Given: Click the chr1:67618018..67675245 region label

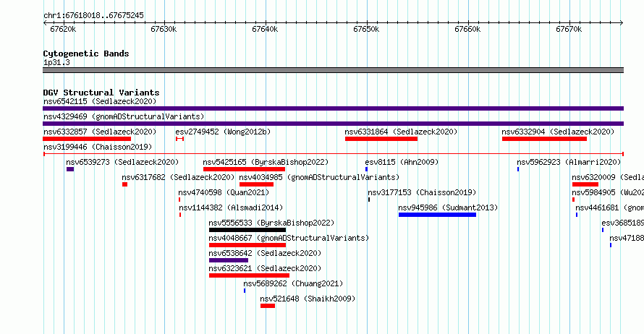Looking at the screenshot, I should [x=93, y=16].
